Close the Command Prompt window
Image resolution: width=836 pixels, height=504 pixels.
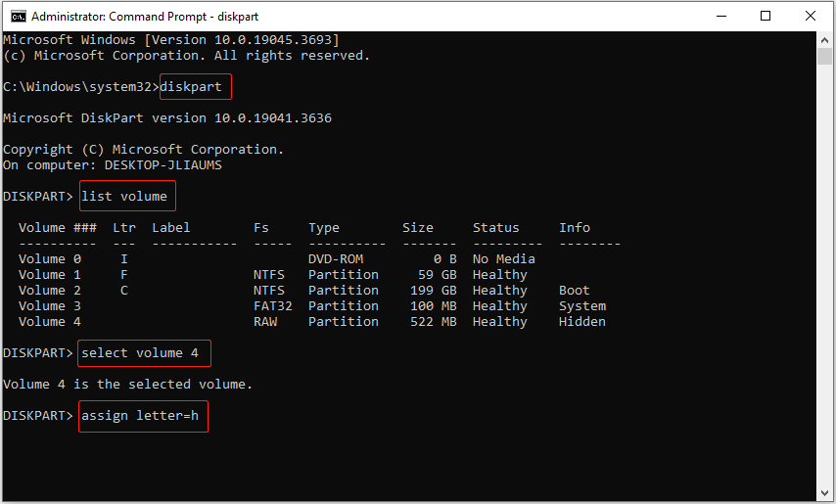(811, 16)
